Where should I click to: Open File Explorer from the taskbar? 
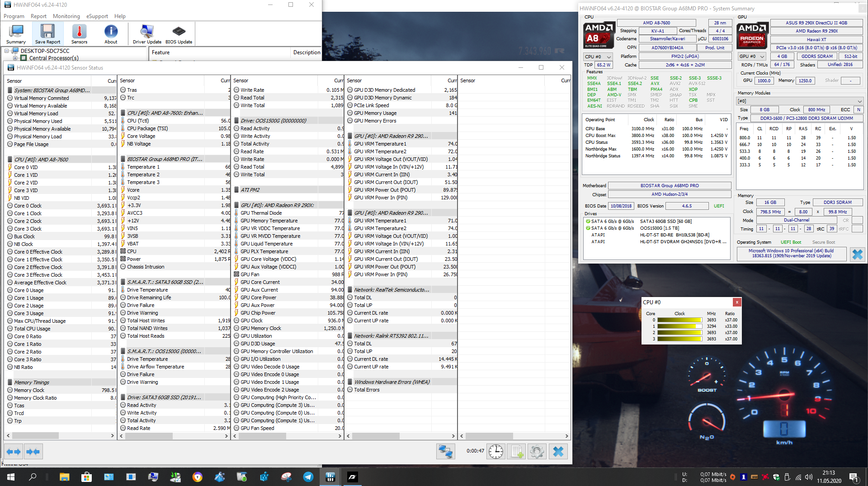point(64,477)
